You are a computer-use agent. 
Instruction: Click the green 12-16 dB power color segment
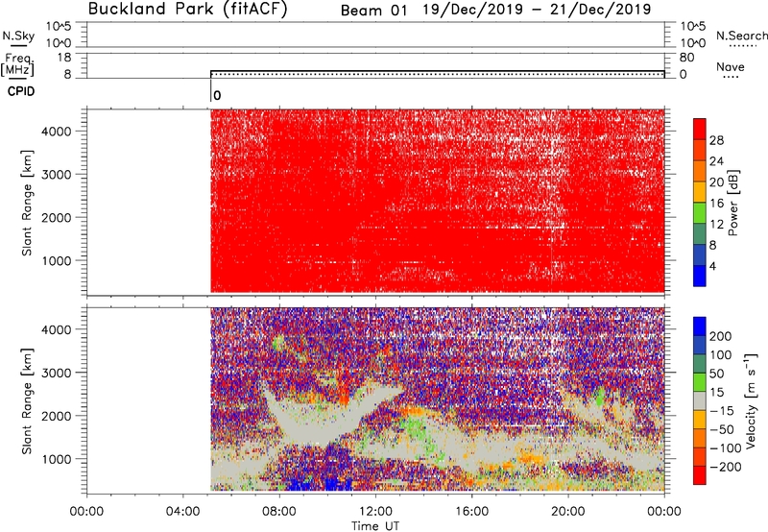coord(700,212)
